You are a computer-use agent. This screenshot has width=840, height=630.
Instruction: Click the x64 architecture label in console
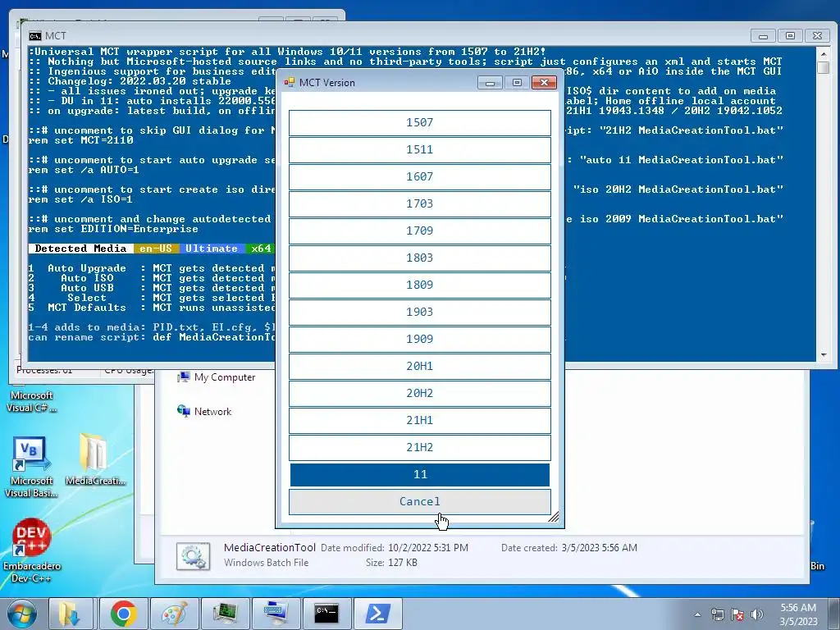click(261, 249)
